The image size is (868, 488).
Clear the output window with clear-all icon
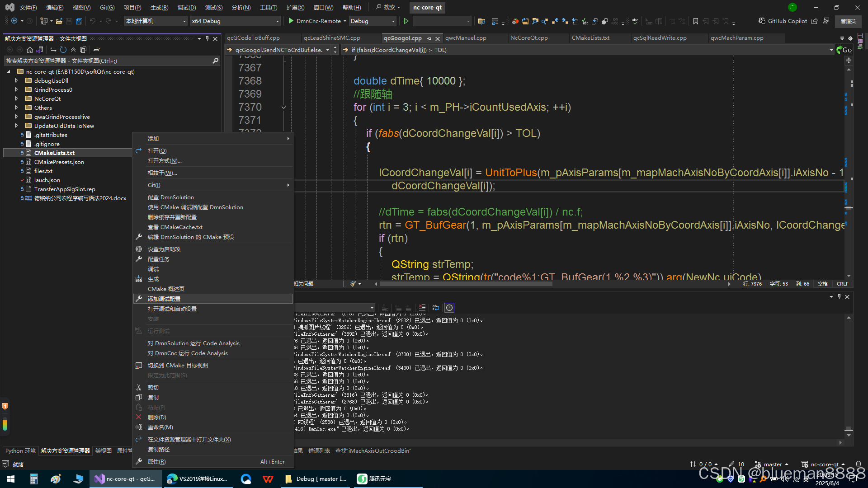422,308
